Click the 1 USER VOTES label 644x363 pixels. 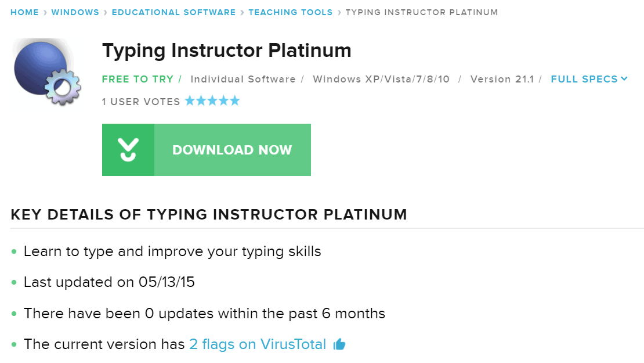click(141, 102)
